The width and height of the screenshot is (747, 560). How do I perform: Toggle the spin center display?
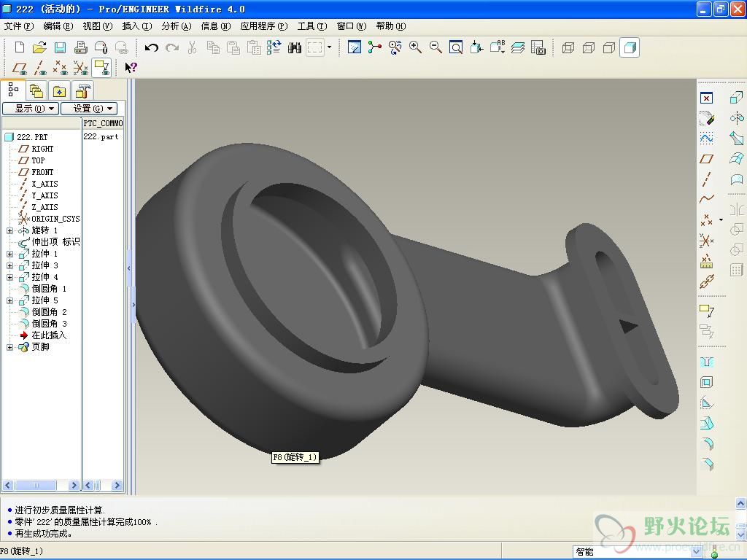pyautogui.click(x=375, y=47)
